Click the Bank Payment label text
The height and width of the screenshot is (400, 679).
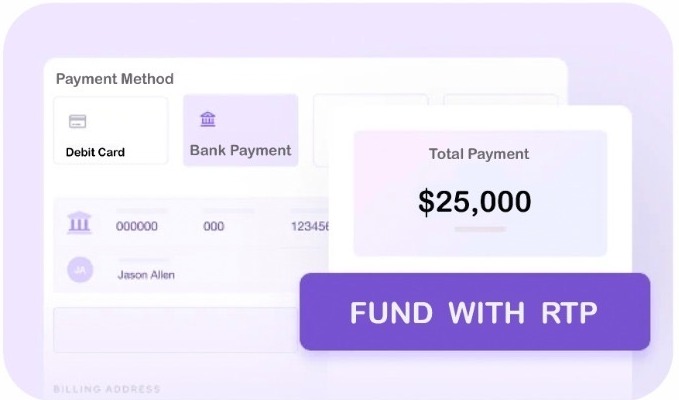pyautogui.click(x=240, y=151)
